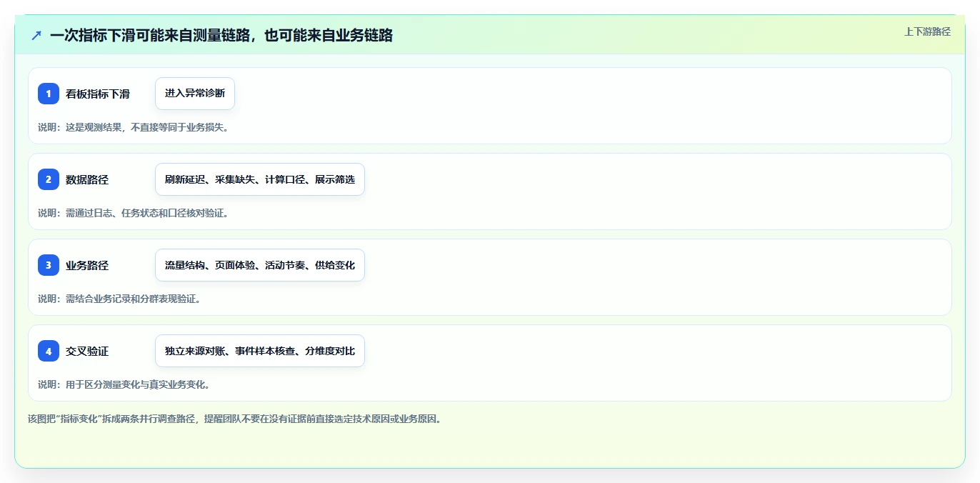
Task: Click the 业务路径 step title
Action: tap(87, 265)
